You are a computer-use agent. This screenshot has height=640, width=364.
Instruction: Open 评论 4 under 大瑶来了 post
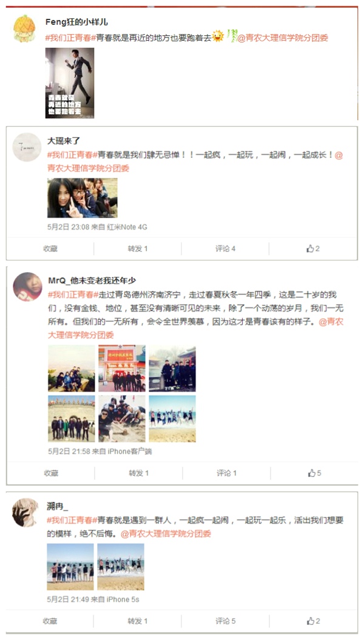226,248
